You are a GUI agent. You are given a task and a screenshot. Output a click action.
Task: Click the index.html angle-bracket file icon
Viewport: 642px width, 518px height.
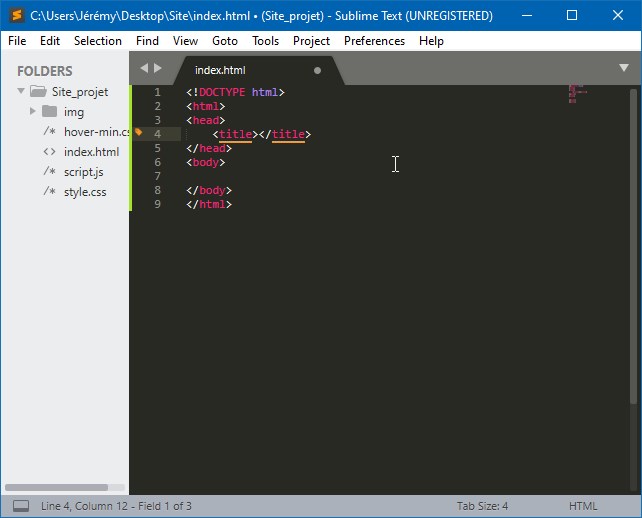tap(50, 152)
